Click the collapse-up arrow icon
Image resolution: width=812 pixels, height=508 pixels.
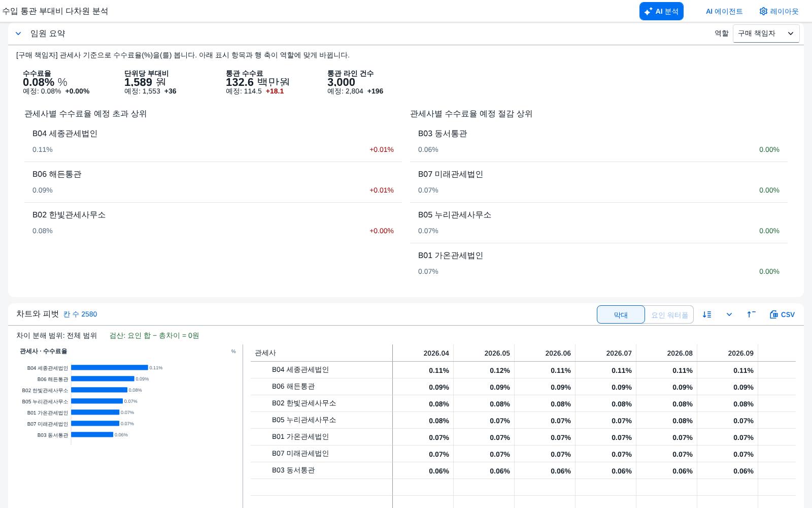click(x=751, y=314)
